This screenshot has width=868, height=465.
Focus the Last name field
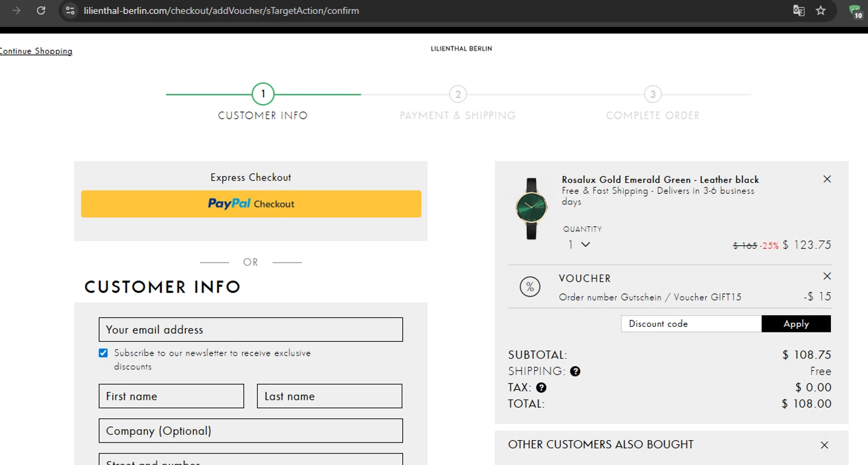329,396
